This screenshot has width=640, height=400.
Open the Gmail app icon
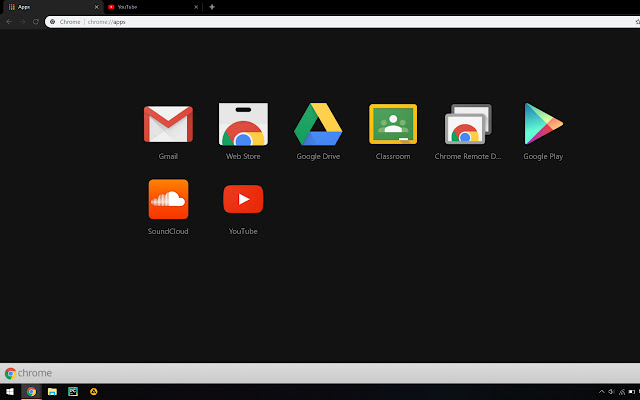coord(168,124)
